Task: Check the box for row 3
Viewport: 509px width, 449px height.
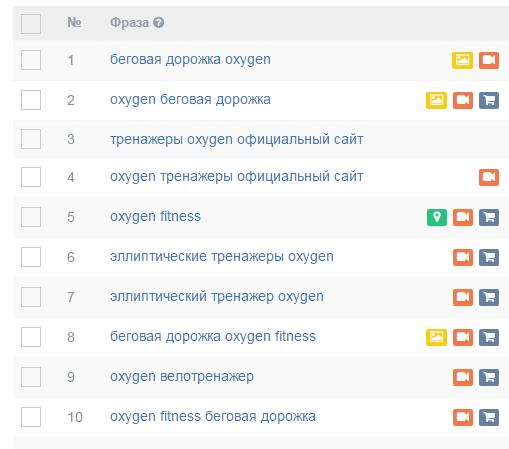Action: pyautogui.click(x=31, y=139)
